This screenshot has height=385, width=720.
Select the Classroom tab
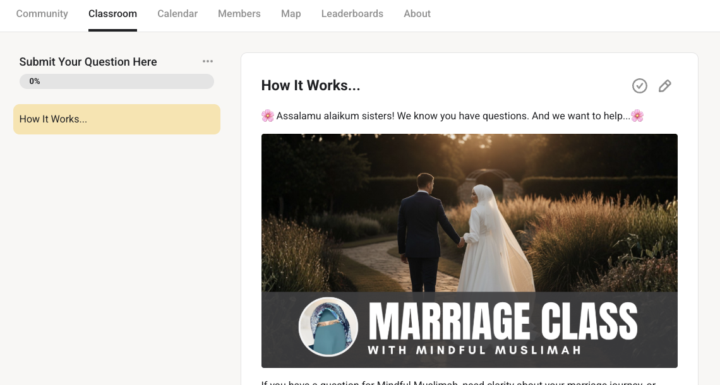(x=112, y=14)
